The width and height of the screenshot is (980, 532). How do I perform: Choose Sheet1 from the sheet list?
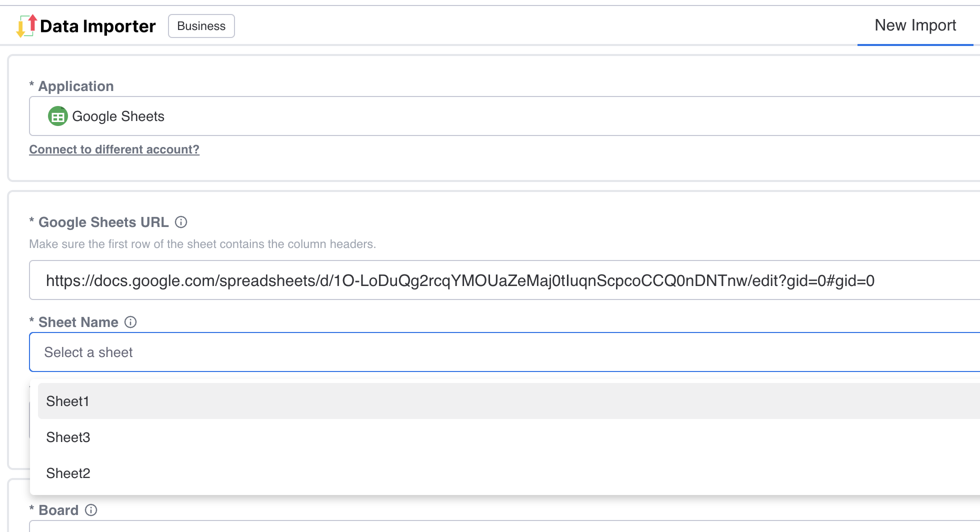coord(67,401)
